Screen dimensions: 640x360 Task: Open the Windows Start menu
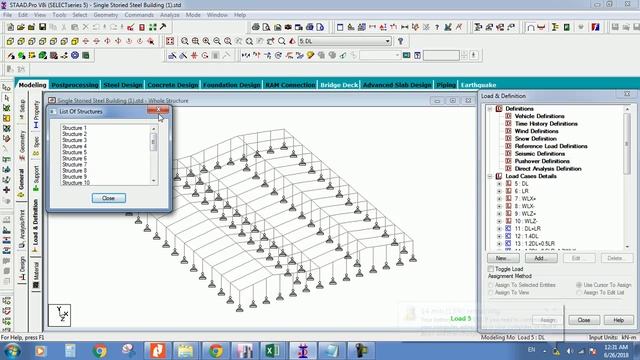[12, 351]
